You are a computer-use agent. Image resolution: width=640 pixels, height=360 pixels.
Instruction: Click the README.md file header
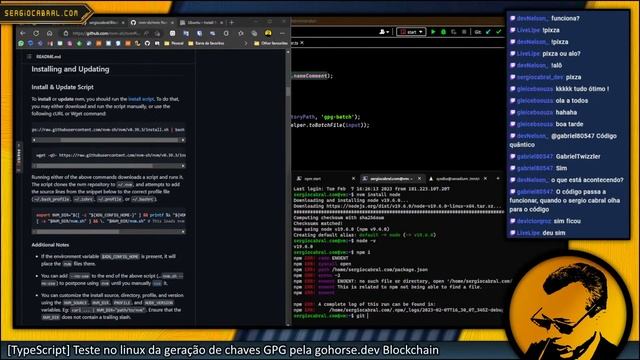coord(49,57)
